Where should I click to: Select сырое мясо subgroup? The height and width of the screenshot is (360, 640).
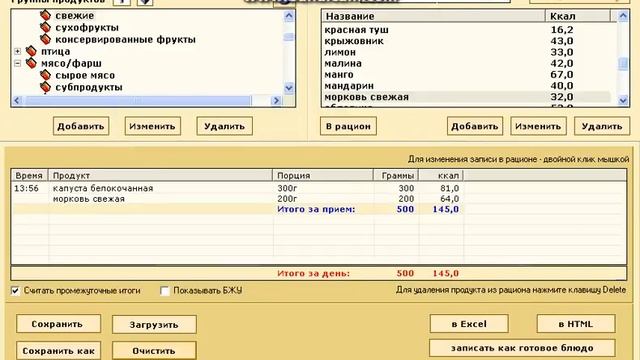pyautogui.click(x=85, y=75)
